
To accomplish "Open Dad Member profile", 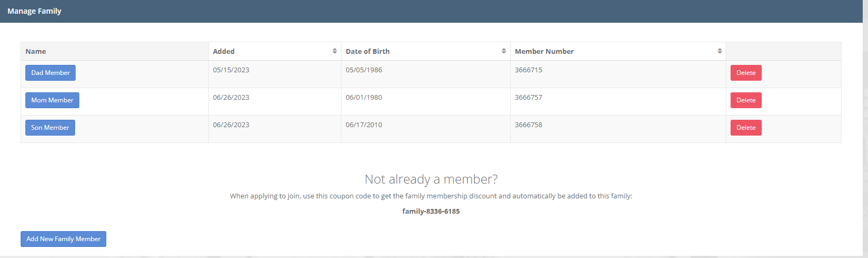I will pyautogui.click(x=50, y=73).
